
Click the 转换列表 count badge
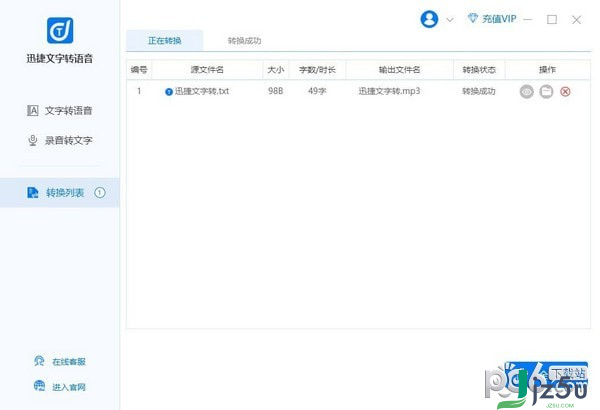point(100,193)
